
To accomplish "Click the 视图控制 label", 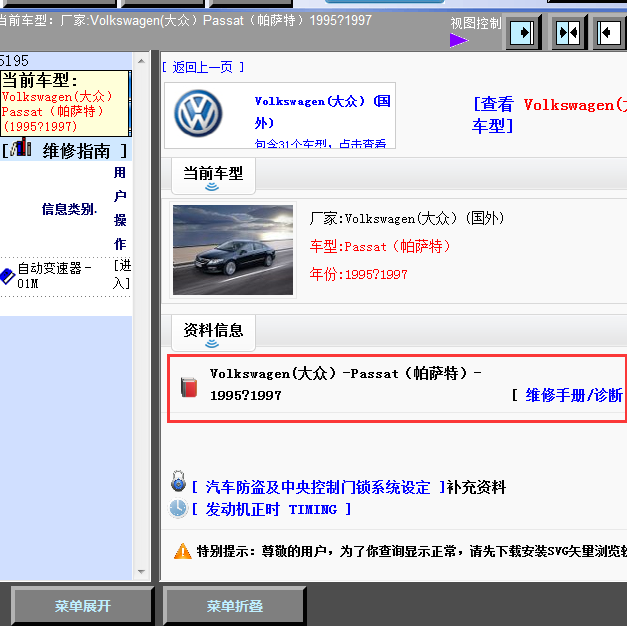I will (476, 23).
